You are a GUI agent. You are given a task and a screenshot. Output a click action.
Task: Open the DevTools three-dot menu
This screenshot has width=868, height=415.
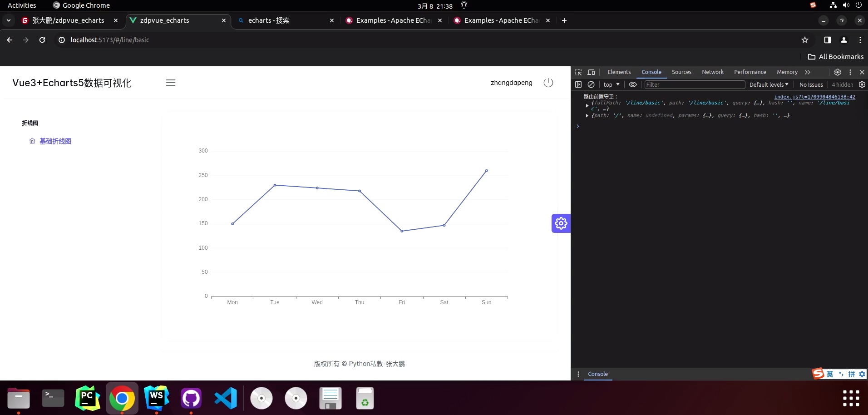click(x=849, y=72)
